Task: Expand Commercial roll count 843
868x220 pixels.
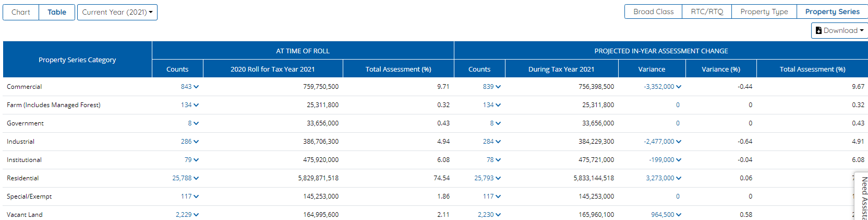Action: click(x=190, y=87)
